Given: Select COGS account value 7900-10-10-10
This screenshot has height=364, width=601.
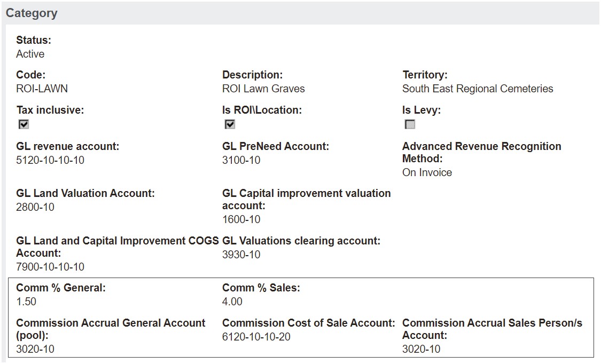Looking at the screenshot, I should 50,267.
